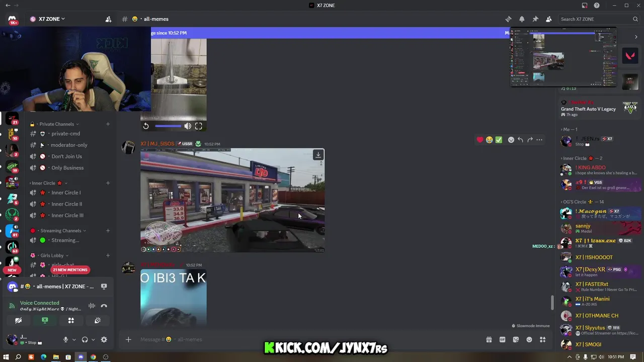Show pinned messages via pin icon

coord(535,19)
